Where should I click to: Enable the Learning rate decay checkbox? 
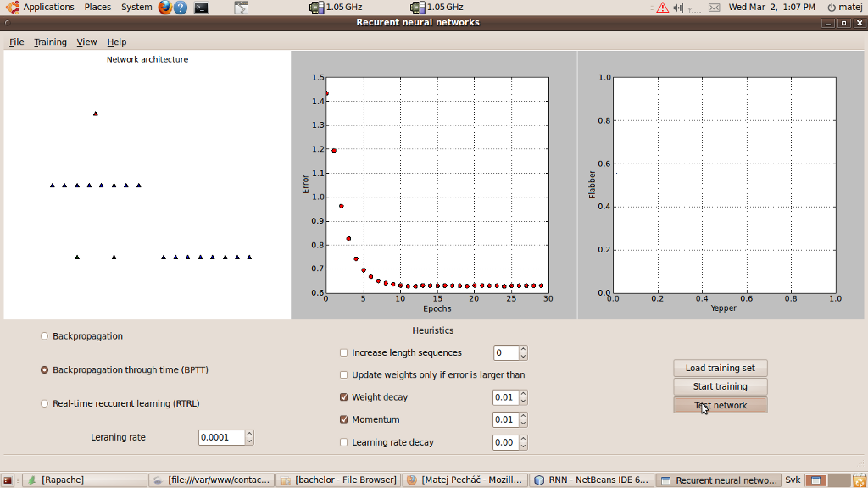click(x=344, y=442)
